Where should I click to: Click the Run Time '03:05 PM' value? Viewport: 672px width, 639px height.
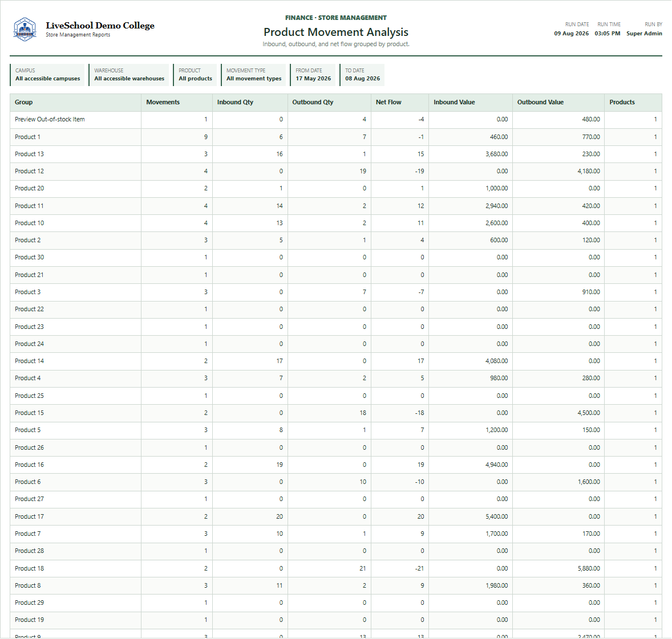point(608,34)
